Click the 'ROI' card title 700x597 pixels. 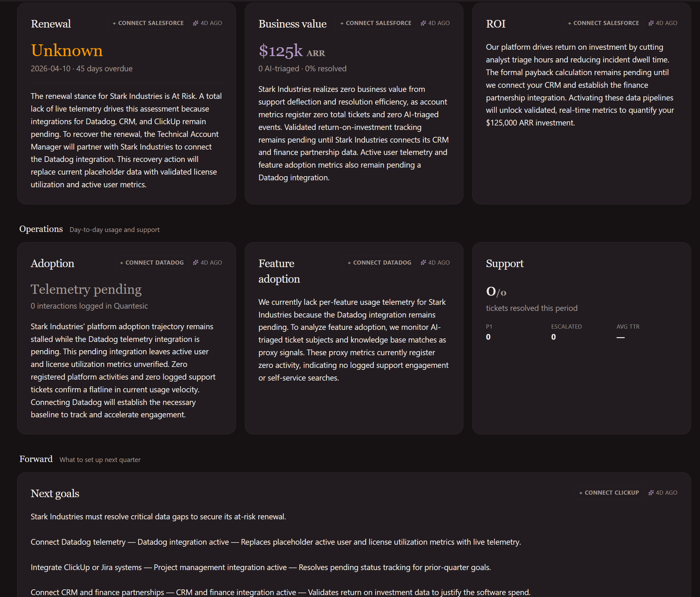pyautogui.click(x=496, y=24)
